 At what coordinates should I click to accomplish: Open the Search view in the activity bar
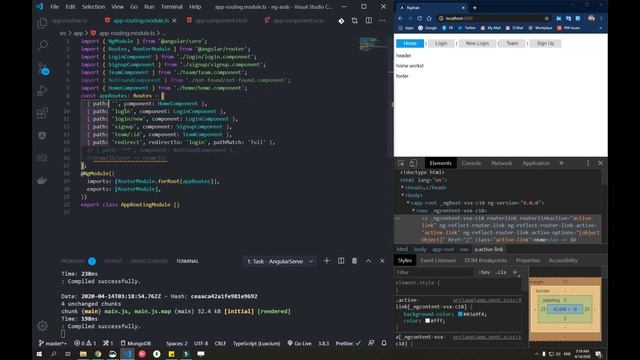tap(42, 45)
